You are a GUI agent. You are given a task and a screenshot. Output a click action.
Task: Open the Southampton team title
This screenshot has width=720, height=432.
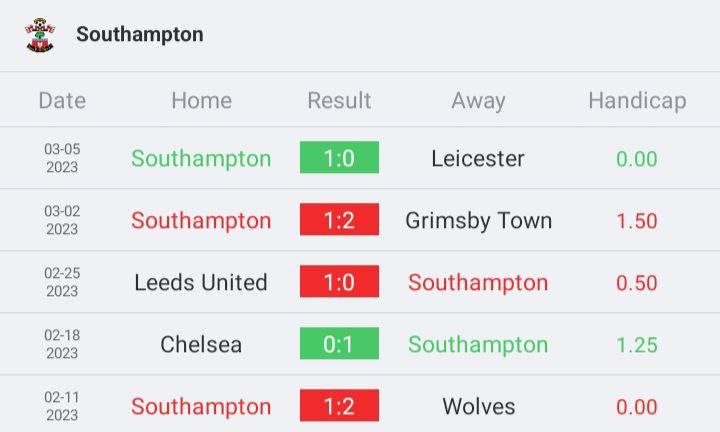140,34
